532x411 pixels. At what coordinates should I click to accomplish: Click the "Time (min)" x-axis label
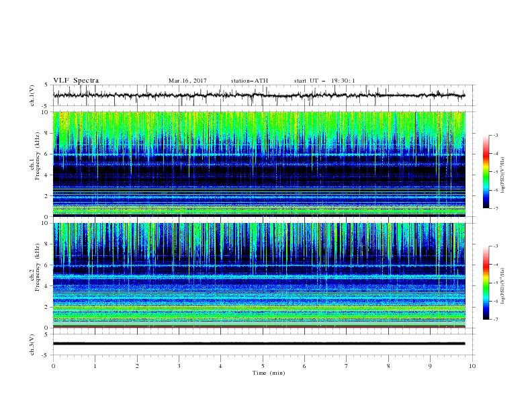pos(269,373)
